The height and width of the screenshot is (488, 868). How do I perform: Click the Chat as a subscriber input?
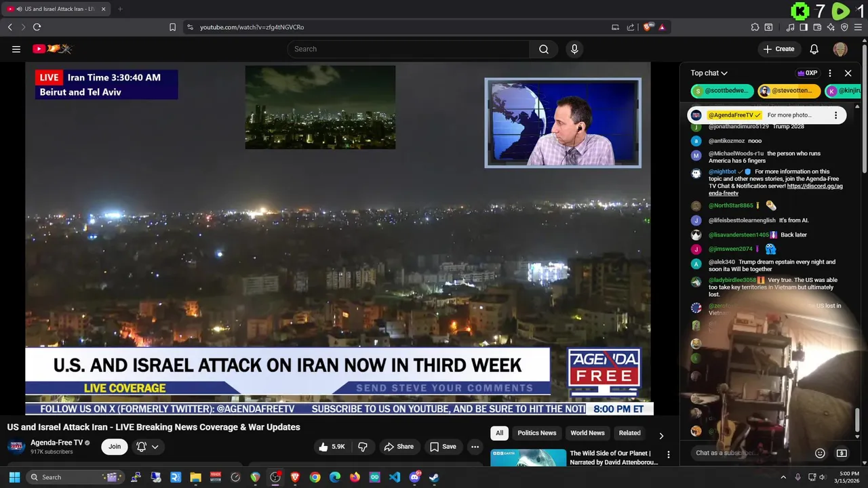[x=749, y=453]
